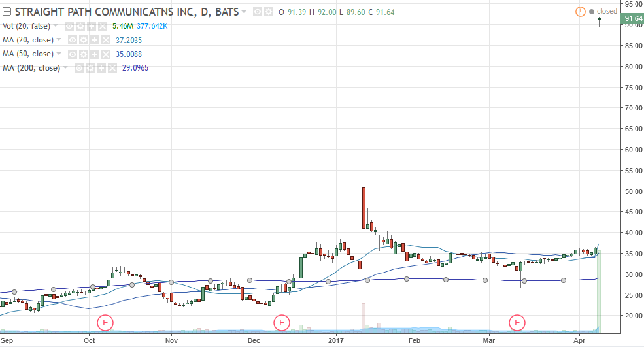Click the orange data warning icon
Viewport: 644px width, 347px height.
[x=581, y=12]
